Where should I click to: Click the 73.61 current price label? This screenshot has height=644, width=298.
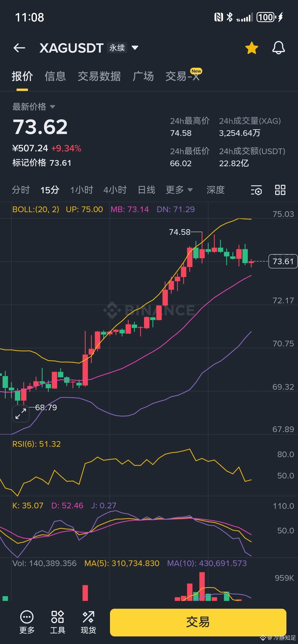click(283, 261)
